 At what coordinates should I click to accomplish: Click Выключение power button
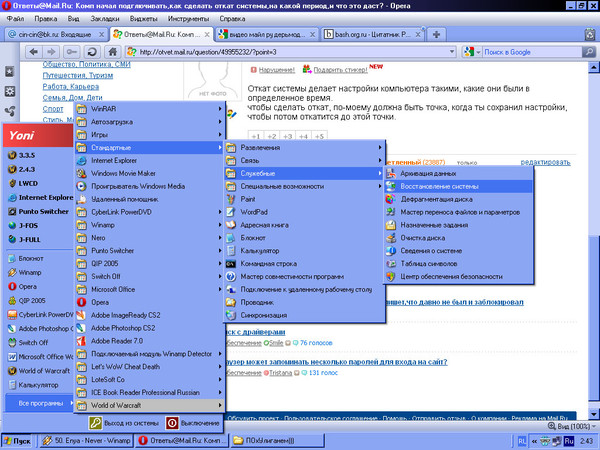pos(194,423)
